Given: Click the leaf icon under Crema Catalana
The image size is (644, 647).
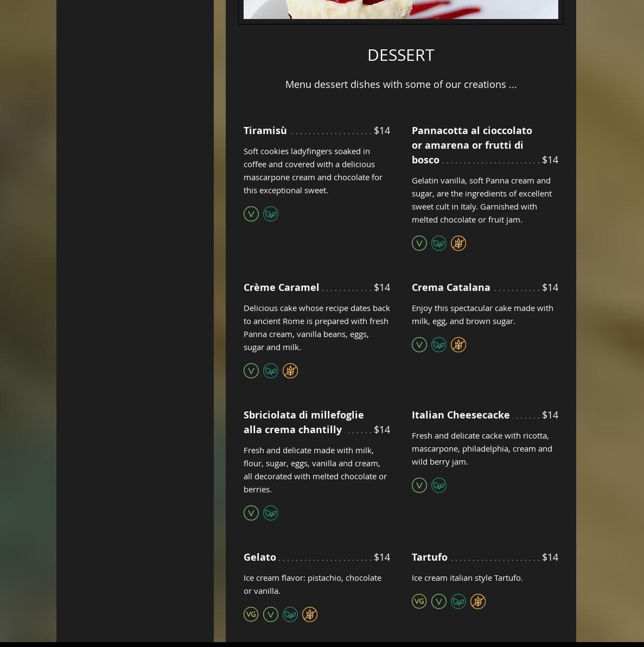Looking at the screenshot, I should (x=438, y=345).
